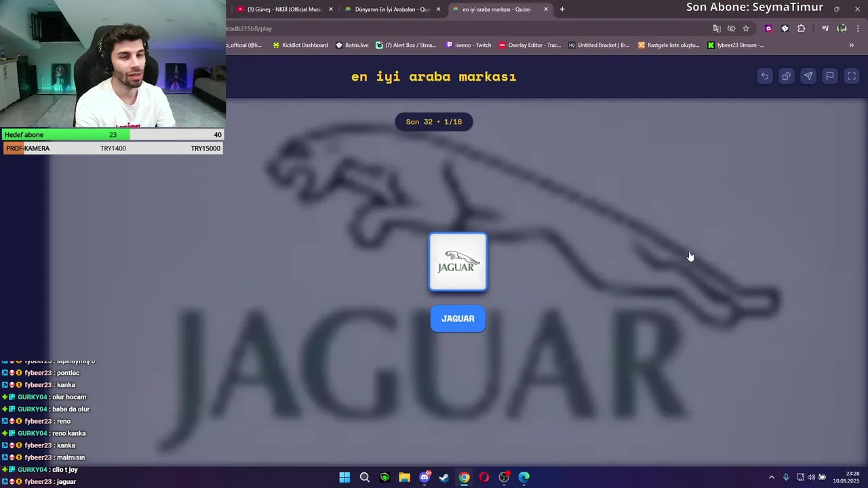Open OBS Studio from the taskbar
This screenshot has width=868, height=488.
click(x=504, y=477)
